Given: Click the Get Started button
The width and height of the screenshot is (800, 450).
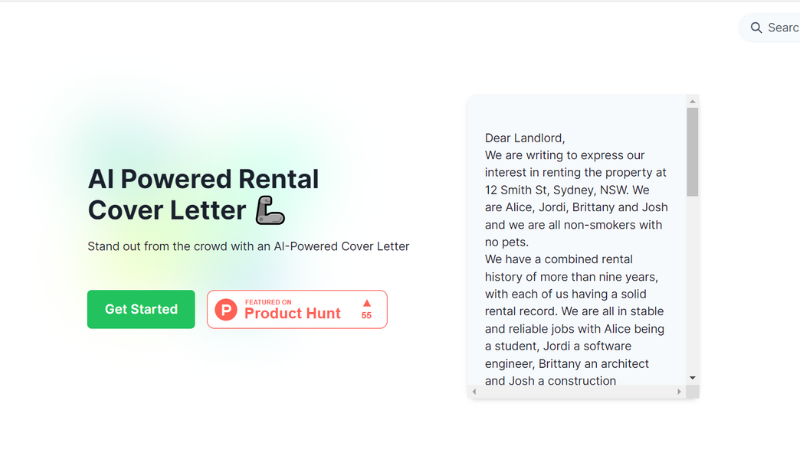Looking at the screenshot, I should coord(141,309).
